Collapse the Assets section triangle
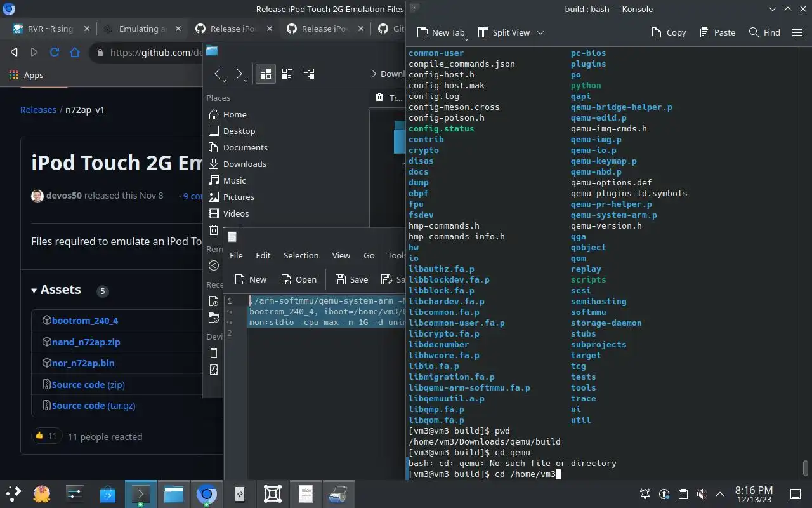812x508 pixels. pyautogui.click(x=34, y=290)
